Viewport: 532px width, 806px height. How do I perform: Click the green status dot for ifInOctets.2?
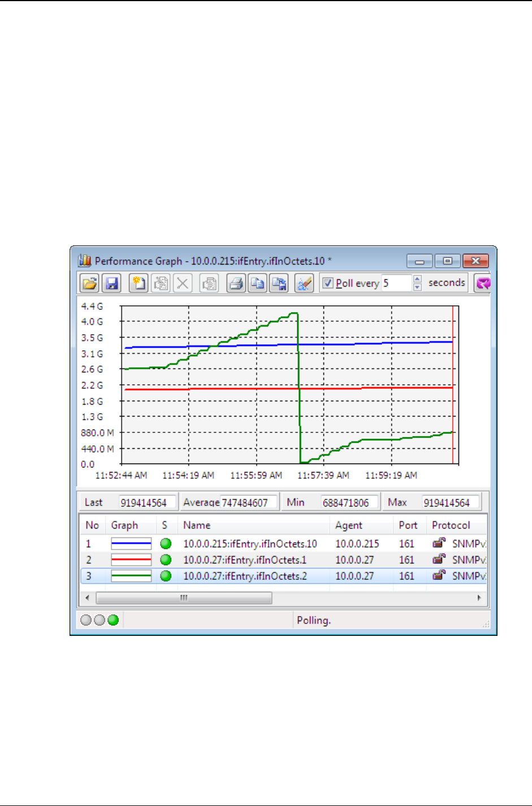coord(166,577)
